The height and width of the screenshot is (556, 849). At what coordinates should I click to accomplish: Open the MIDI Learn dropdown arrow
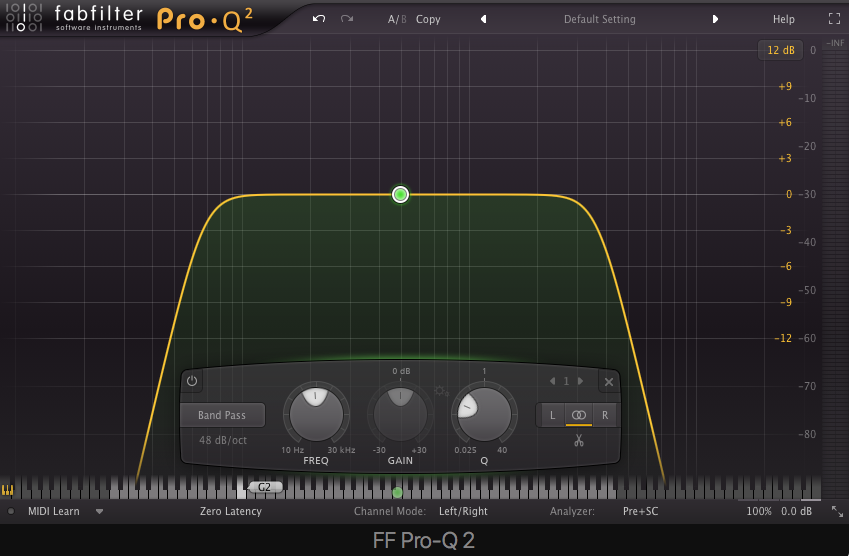pyautogui.click(x=99, y=511)
